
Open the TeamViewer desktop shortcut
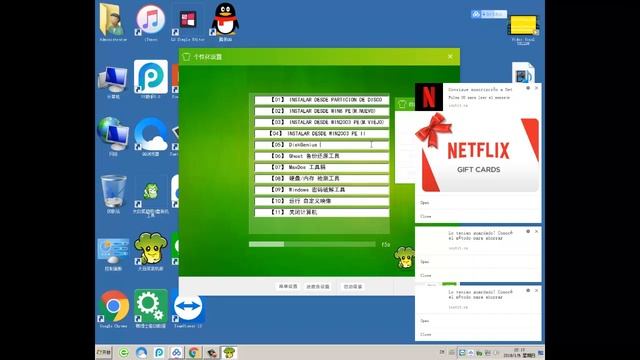pos(188,308)
